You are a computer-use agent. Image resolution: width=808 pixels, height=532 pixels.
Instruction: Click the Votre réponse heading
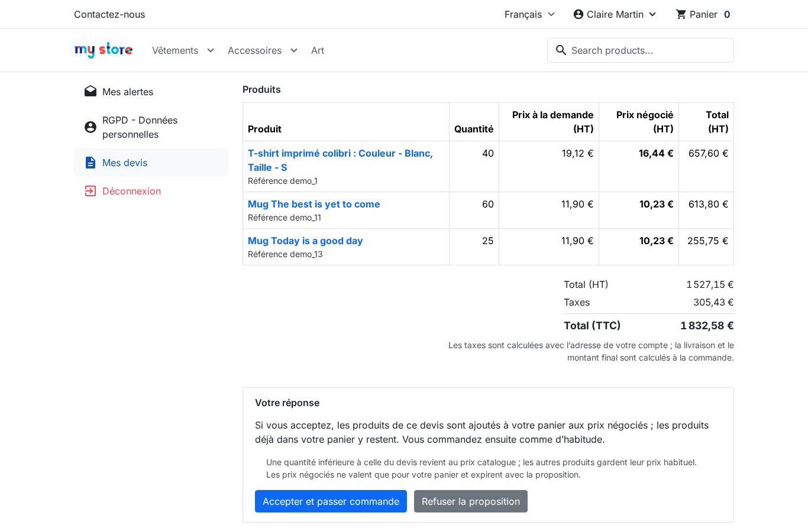[x=287, y=403]
